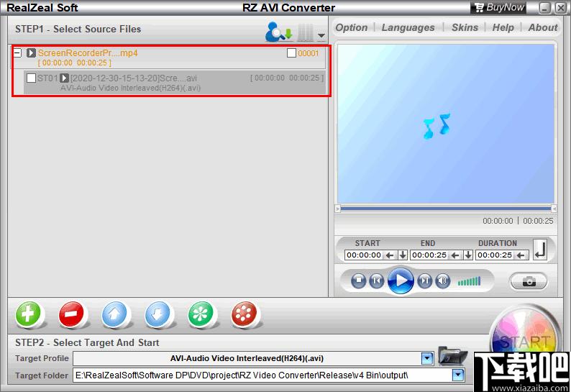The width and height of the screenshot is (571, 392).
Task: Set START to current position left arrow
Action: [390, 255]
